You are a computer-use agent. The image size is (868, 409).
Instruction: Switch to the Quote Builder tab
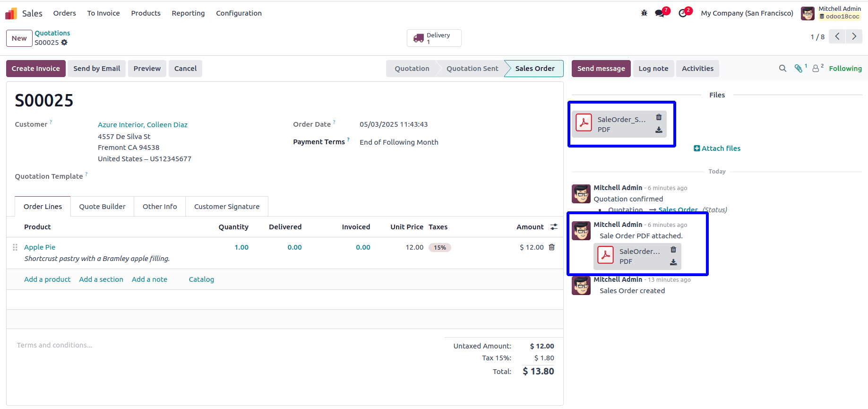coord(102,207)
